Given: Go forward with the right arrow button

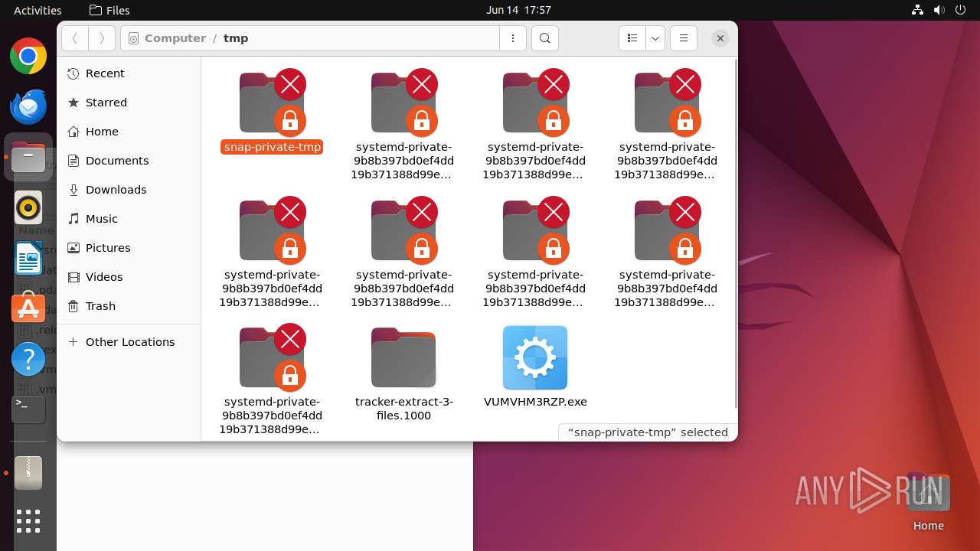Looking at the screenshot, I should (102, 38).
